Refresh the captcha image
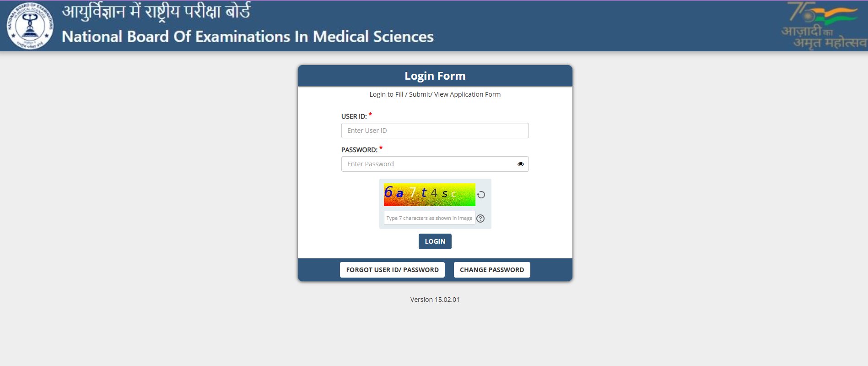This screenshot has width=868, height=366. [481, 195]
